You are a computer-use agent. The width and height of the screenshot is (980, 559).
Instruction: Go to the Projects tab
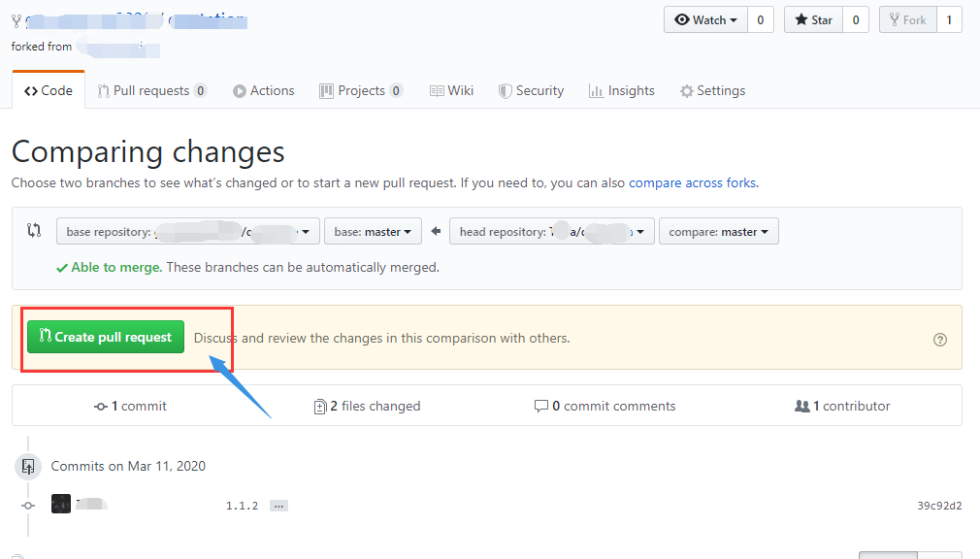point(361,90)
